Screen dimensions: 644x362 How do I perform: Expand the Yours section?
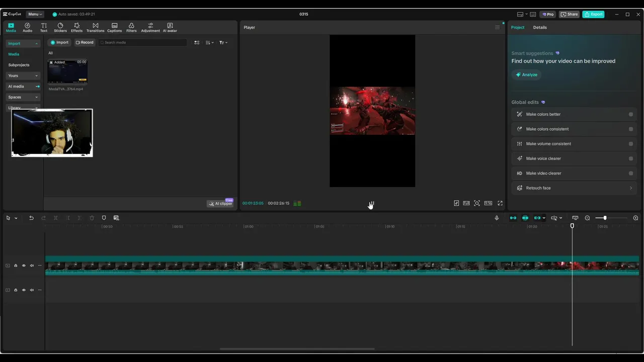23,75
